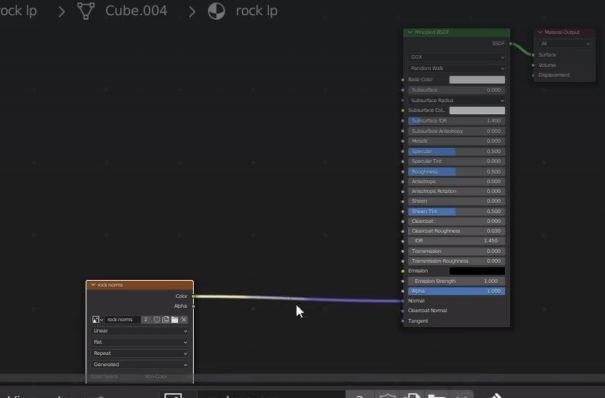
Task: Click the Subsurface Color swatch
Action: pos(477,110)
